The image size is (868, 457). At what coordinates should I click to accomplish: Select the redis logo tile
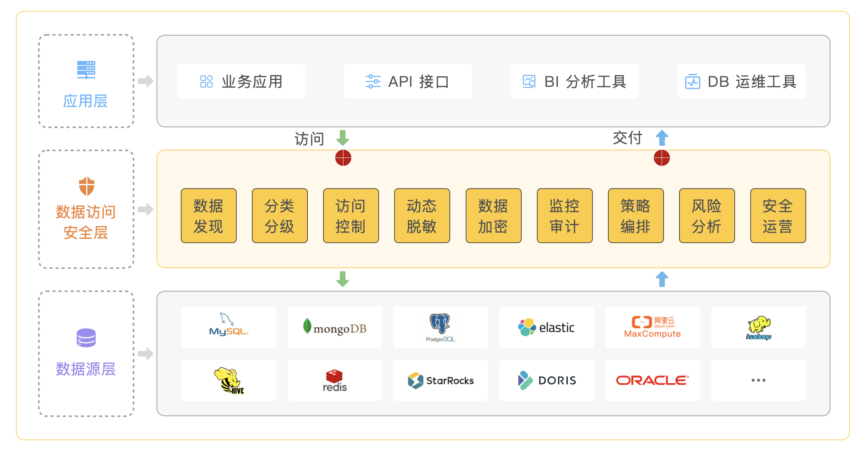(x=334, y=380)
